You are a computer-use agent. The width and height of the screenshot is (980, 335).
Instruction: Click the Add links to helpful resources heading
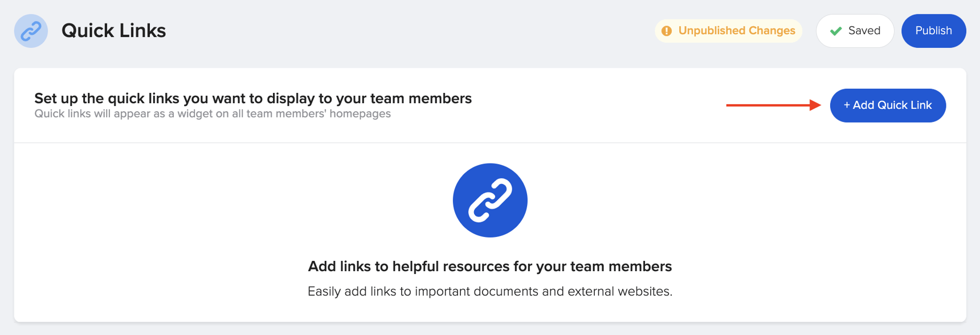click(489, 266)
